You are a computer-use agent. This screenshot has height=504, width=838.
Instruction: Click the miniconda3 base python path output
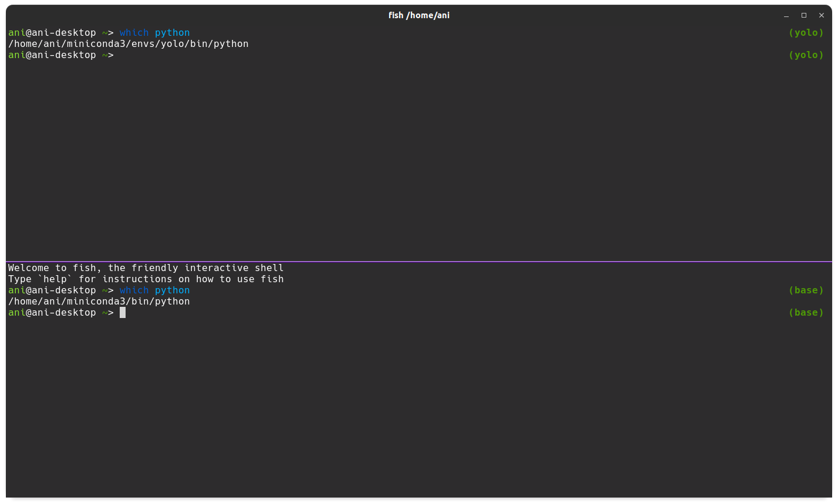99,301
